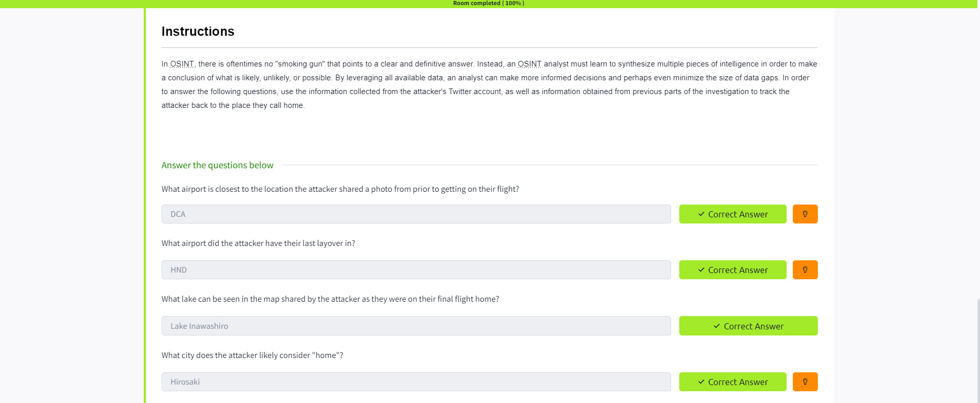Click the first underlined OSINT abbreviation
The image size is (980, 403).
tap(182, 64)
